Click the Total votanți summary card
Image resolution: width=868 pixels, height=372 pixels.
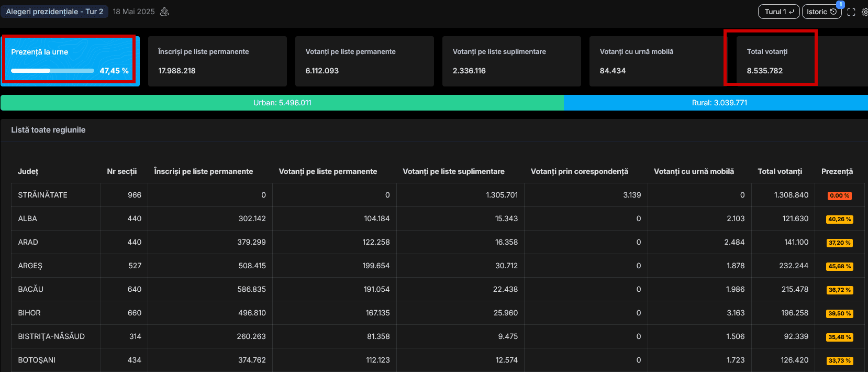tap(775, 61)
